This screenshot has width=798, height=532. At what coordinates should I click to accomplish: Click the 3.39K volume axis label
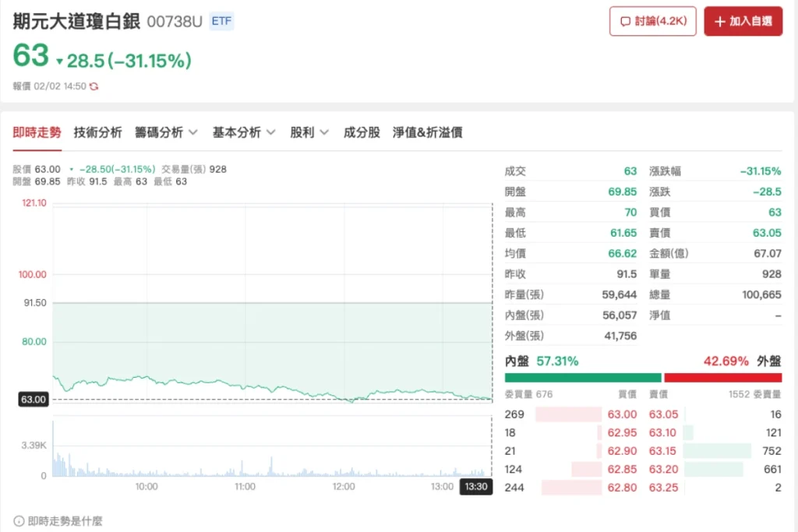click(x=34, y=446)
